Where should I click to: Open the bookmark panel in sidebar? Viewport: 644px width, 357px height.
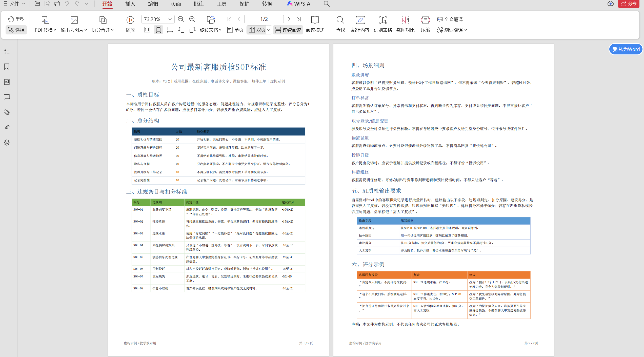(7, 67)
